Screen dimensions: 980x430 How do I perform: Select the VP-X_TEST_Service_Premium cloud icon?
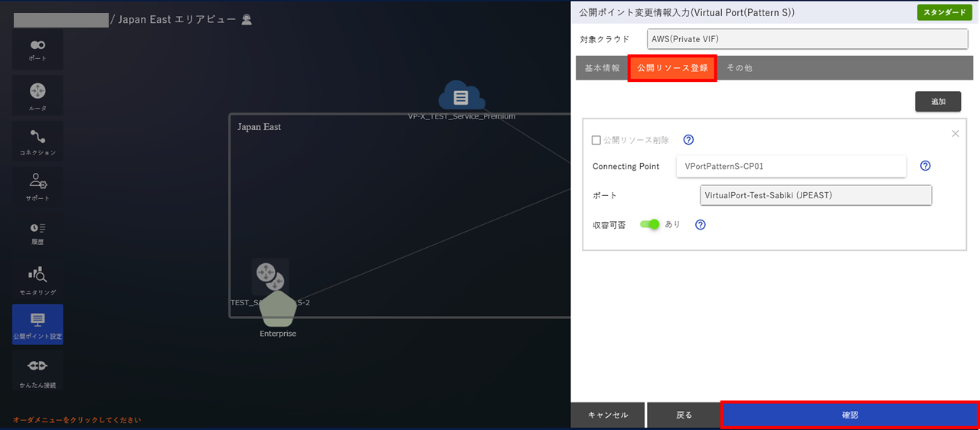462,96
